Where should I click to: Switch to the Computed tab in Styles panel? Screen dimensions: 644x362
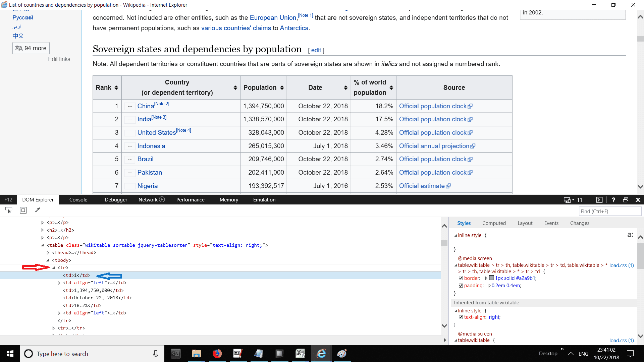pyautogui.click(x=494, y=223)
